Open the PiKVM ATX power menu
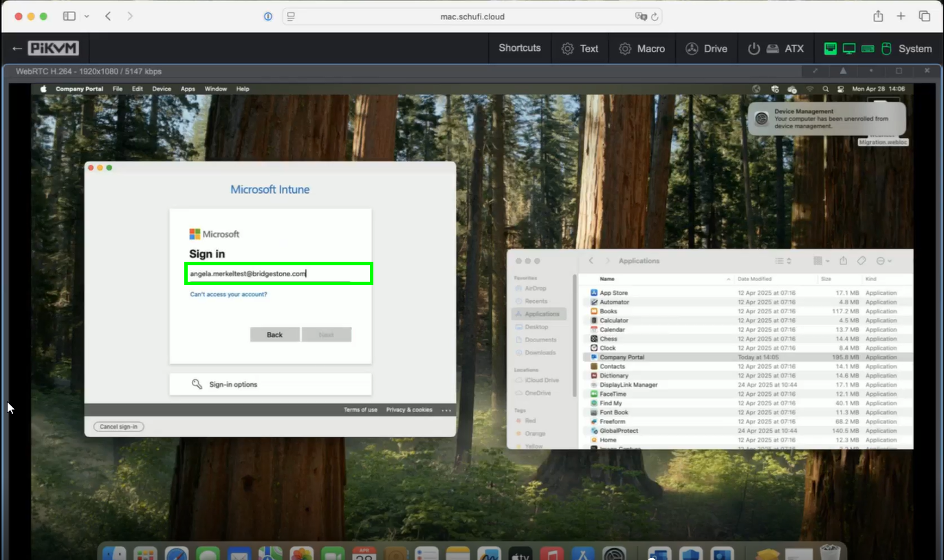944x560 pixels. (776, 49)
